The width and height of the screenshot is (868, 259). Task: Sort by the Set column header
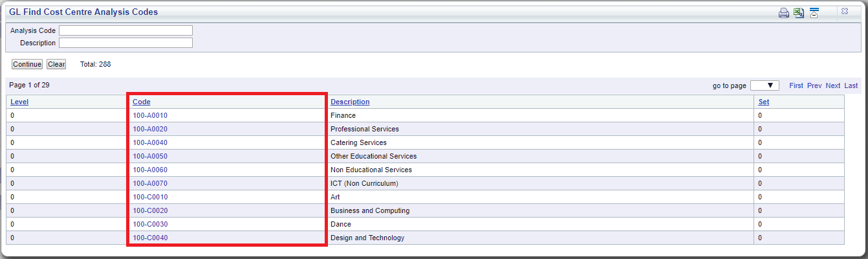[x=764, y=102]
